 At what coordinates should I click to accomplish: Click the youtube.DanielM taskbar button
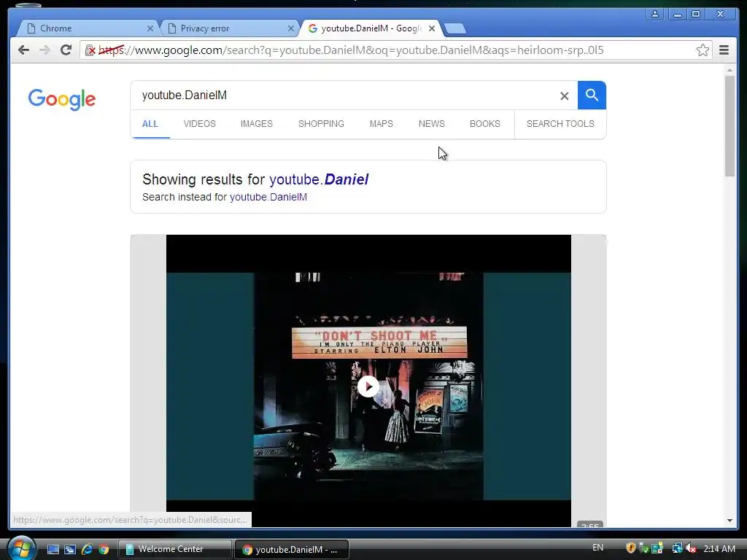pos(292,550)
